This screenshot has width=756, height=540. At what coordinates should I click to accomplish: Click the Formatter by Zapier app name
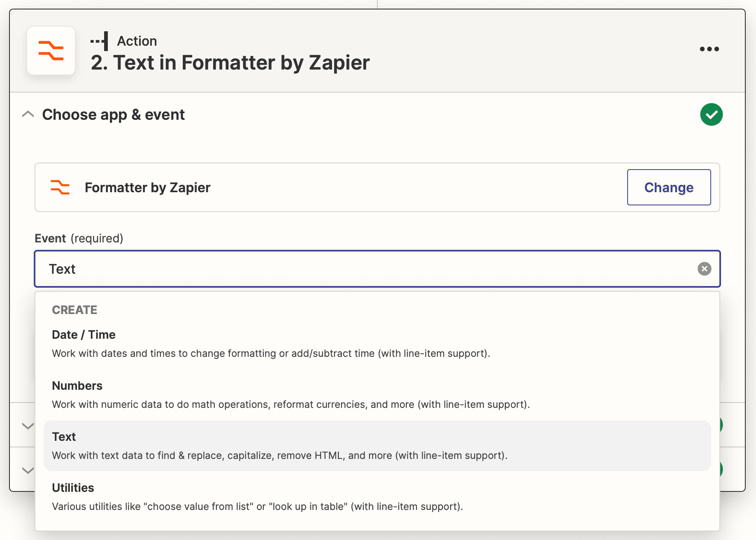(147, 187)
